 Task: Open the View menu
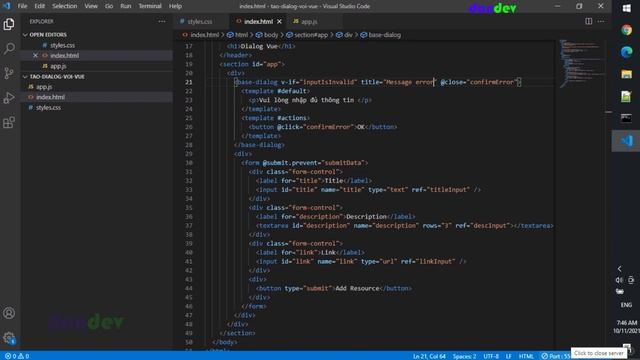point(91,6)
